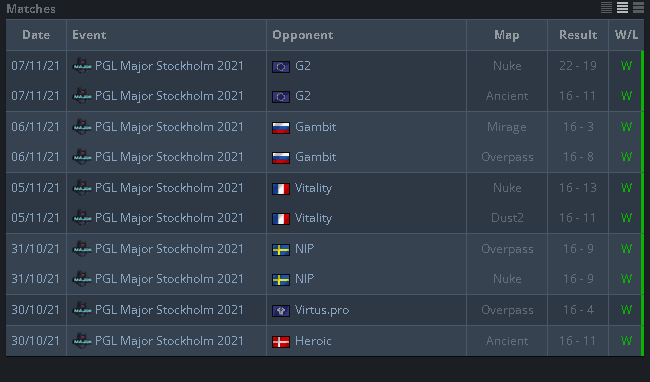Open the Heroic opponent team link
The width and height of the screenshot is (650, 382).
point(313,341)
